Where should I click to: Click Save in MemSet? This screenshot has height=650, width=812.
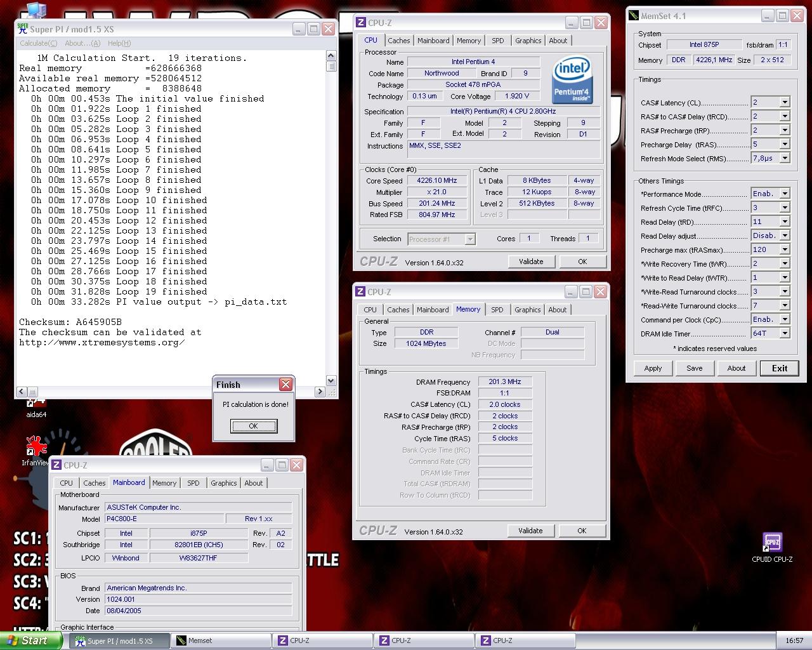click(x=695, y=368)
